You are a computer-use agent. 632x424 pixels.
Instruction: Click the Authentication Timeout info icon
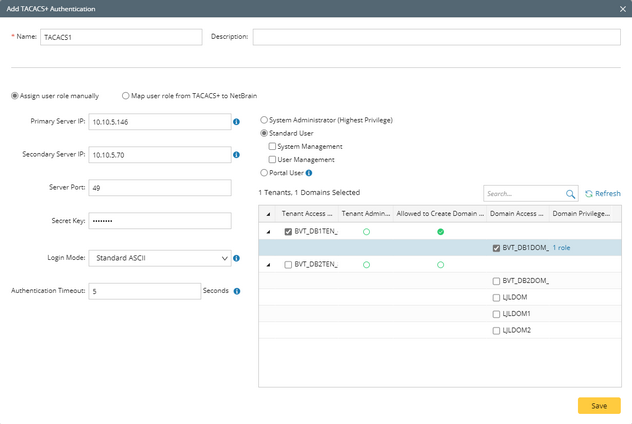(x=237, y=291)
